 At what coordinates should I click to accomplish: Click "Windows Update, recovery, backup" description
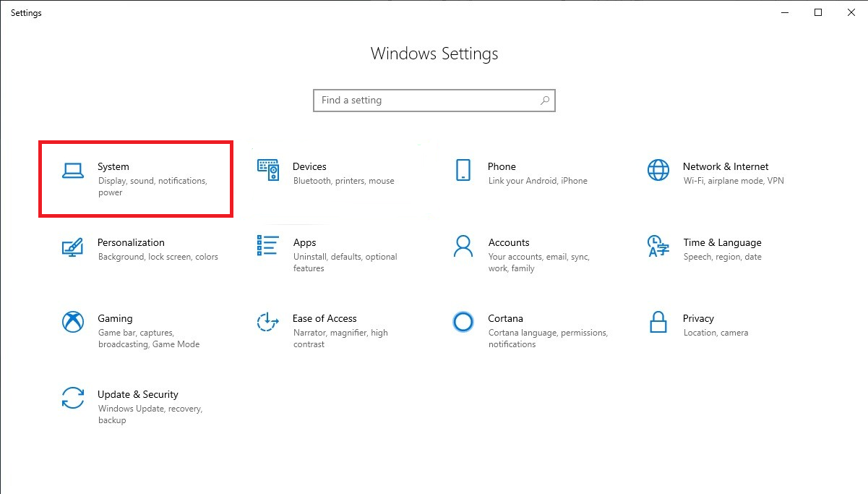pyautogui.click(x=150, y=414)
